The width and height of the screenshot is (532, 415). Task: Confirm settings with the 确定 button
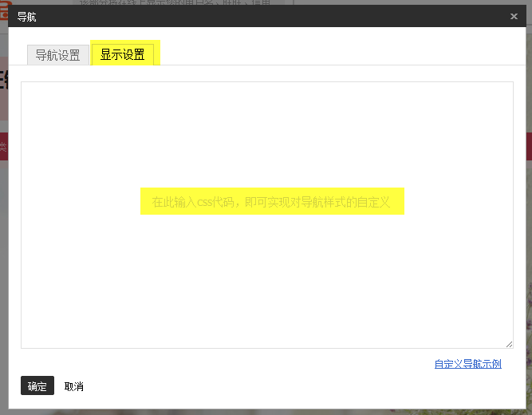pyautogui.click(x=37, y=385)
